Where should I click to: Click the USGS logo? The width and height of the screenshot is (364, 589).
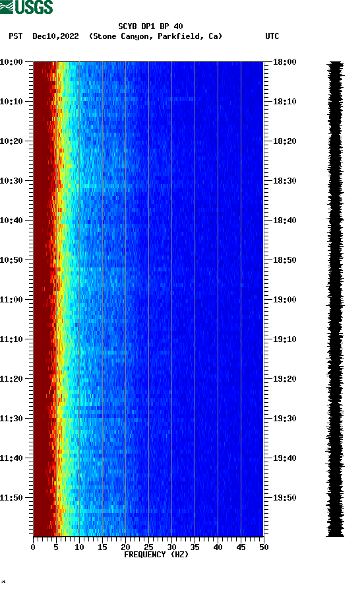(26, 7)
